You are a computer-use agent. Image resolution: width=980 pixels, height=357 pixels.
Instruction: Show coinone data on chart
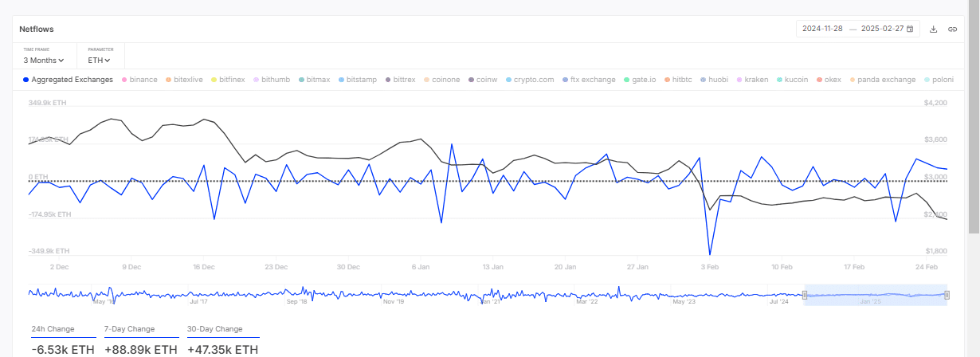tap(442, 80)
